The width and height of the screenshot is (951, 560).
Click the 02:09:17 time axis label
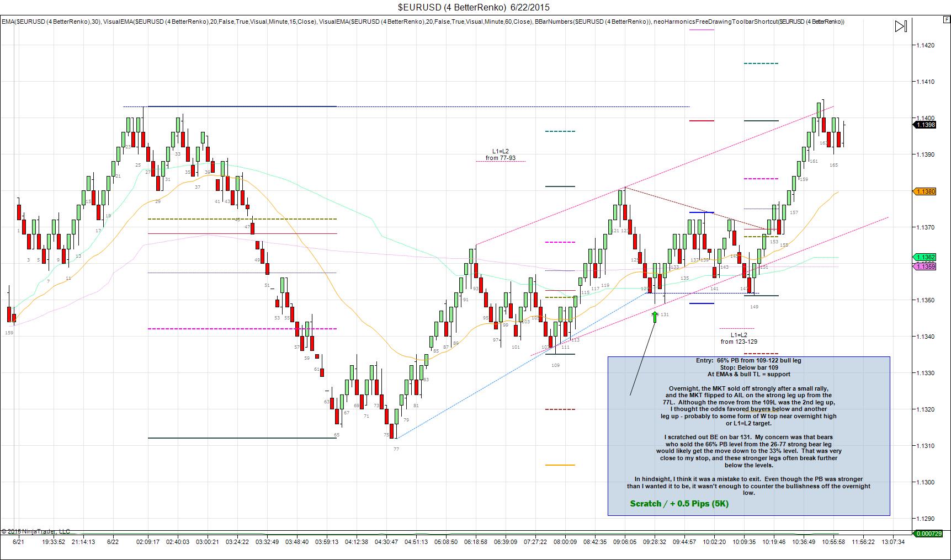click(147, 542)
